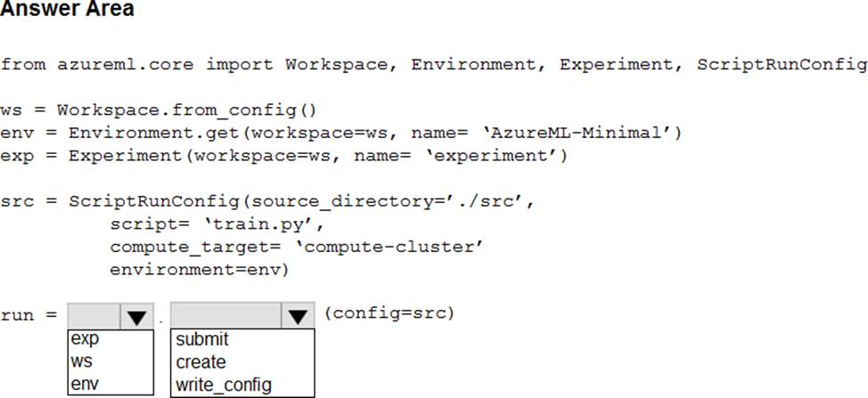Pick 'write_config' from the second dropdown list
Screen dimensions: 868x398
click(224, 385)
